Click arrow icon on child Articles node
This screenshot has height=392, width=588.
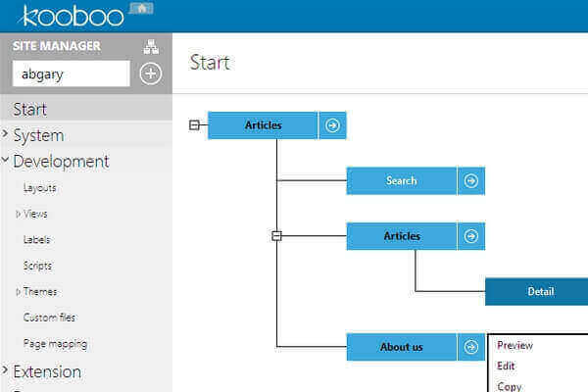point(471,236)
